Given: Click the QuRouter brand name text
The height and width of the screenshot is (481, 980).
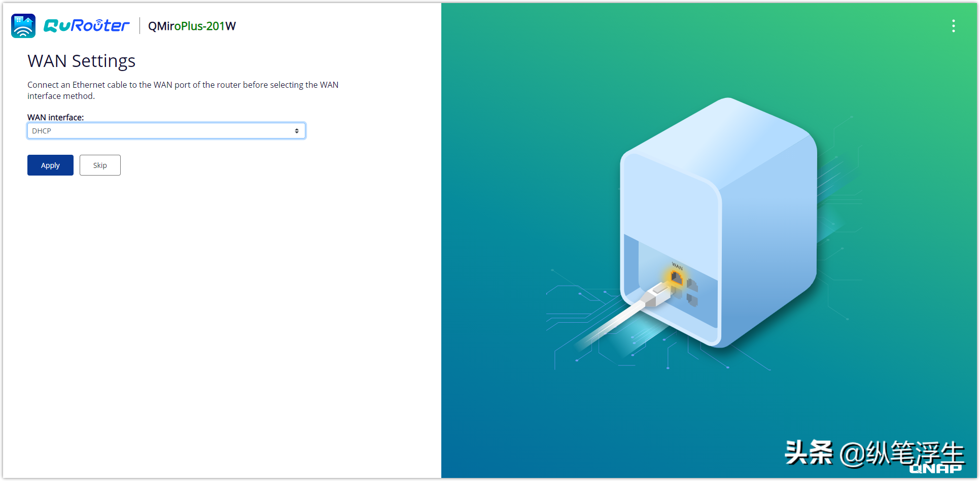Looking at the screenshot, I should (x=87, y=26).
